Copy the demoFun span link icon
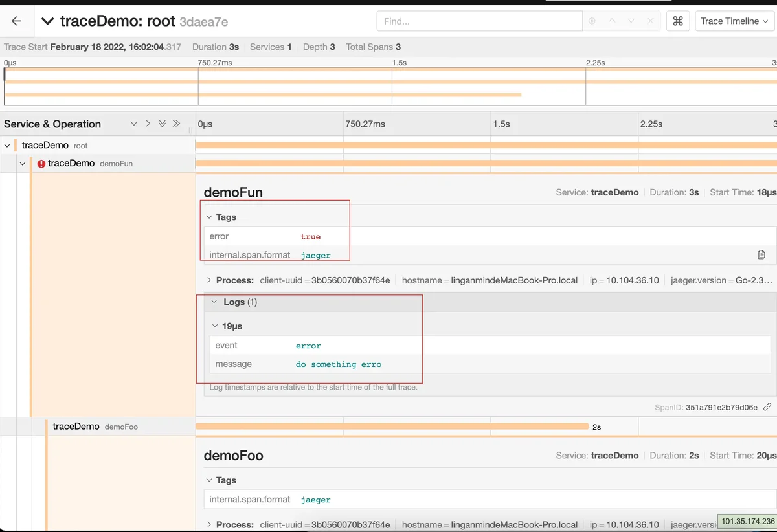Screen dimensions: 777x532 (767, 407)
